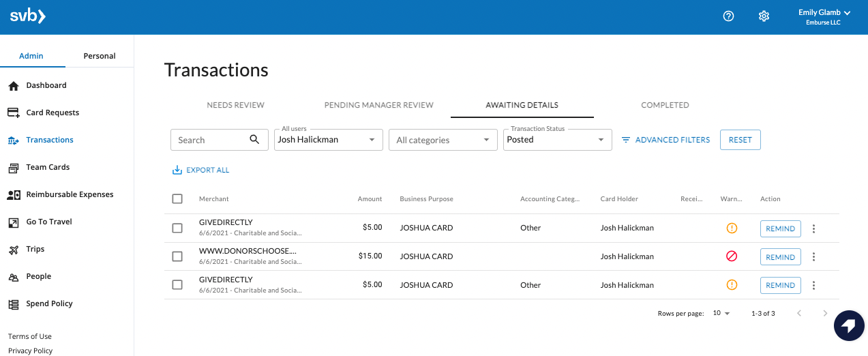
Task: Remind cardholder on last GIVEDIRECTLY row
Action: pyautogui.click(x=781, y=285)
